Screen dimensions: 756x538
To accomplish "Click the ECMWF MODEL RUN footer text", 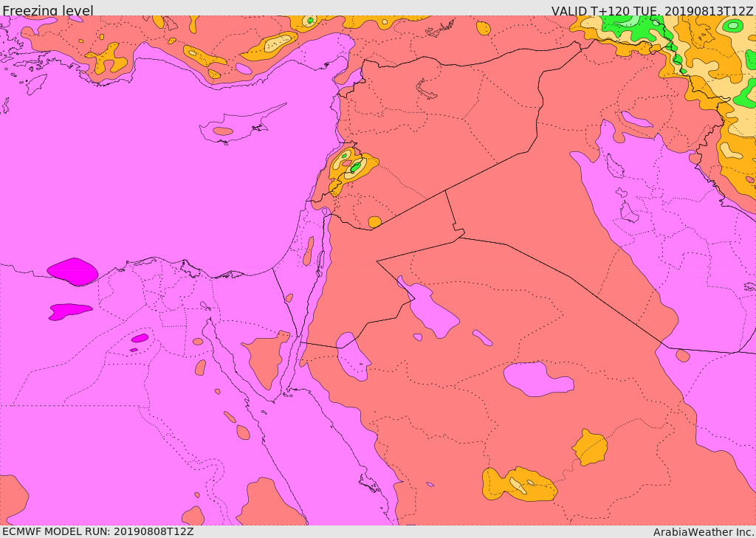I will click(98, 531).
